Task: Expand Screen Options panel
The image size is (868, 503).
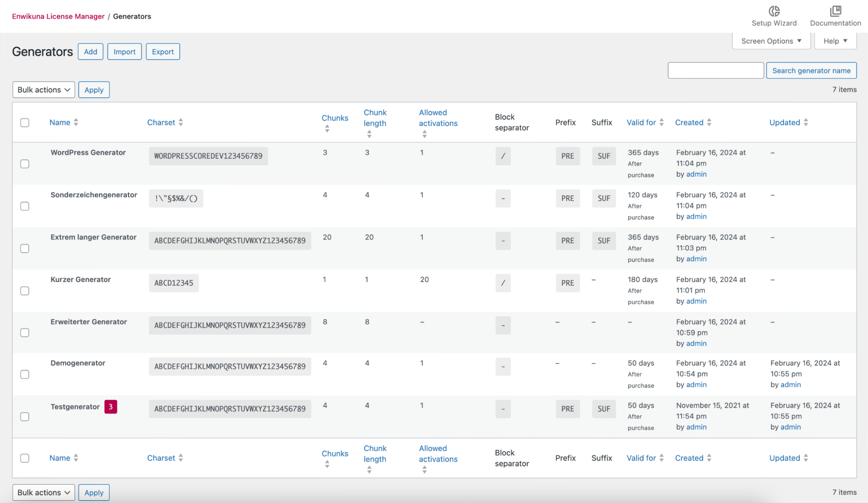Action: tap(771, 41)
